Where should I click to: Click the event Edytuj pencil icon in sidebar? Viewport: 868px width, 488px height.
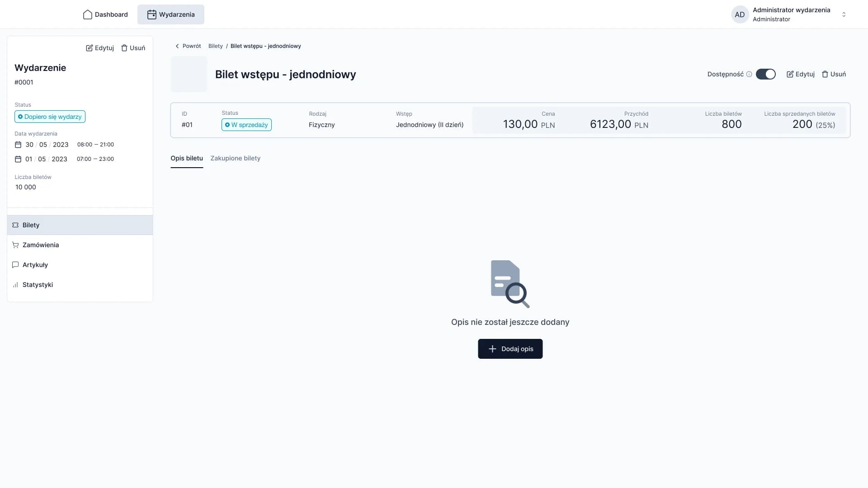click(90, 48)
